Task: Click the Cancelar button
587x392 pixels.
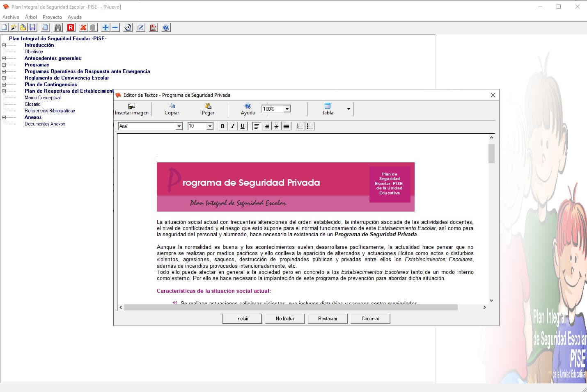Action: [x=370, y=319]
